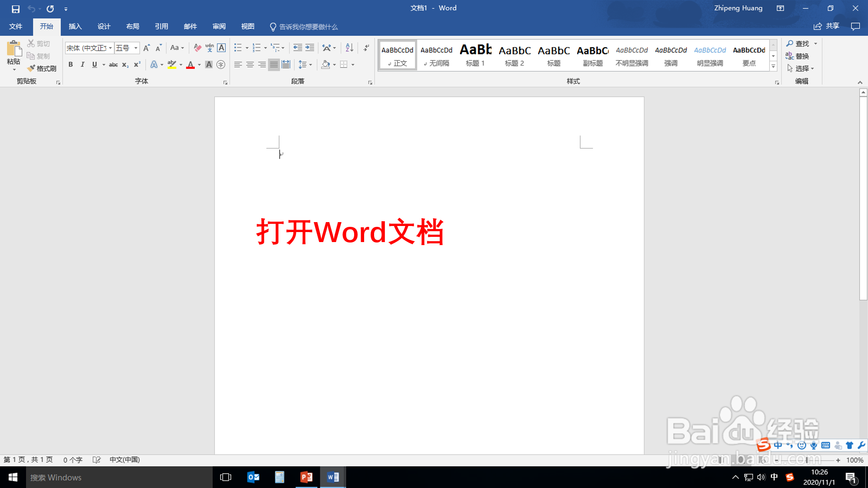Image resolution: width=868 pixels, height=488 pixels.
Task: Click the increase indent icon
Action: coord(310,48)
